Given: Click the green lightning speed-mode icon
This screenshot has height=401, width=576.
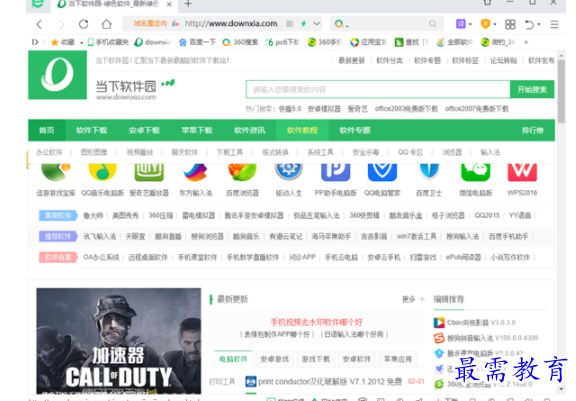Looking at the screenshot, I should 303,24.
